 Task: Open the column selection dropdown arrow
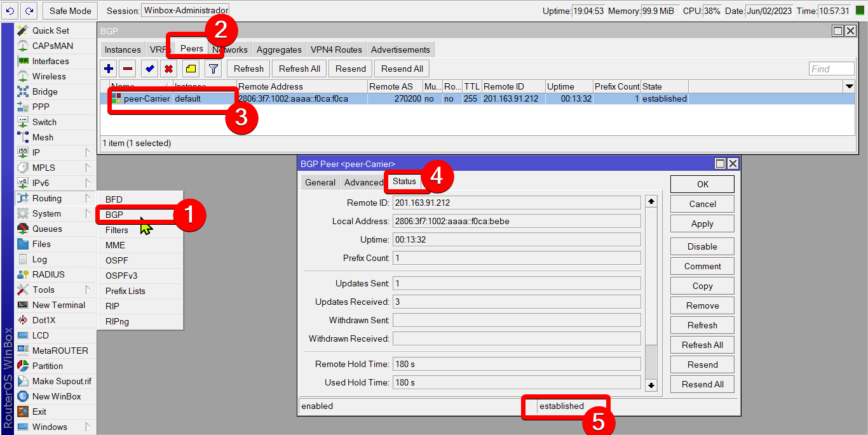(850, 86)
